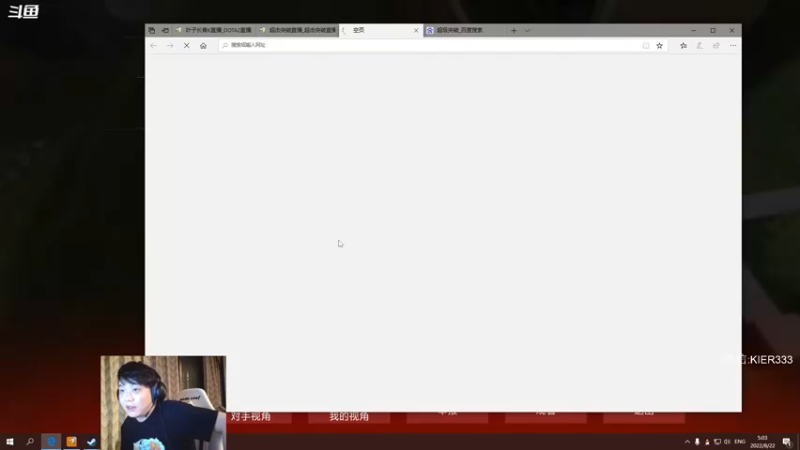Viewport: 800px width, 450px height.
Task: Open the taskbar clock and date
Action: [762, 442]
